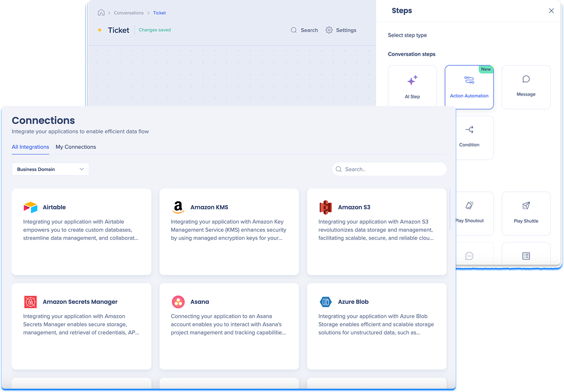
Task: Open Settings gear icon in Ticket header
Action: coord(329,30)
